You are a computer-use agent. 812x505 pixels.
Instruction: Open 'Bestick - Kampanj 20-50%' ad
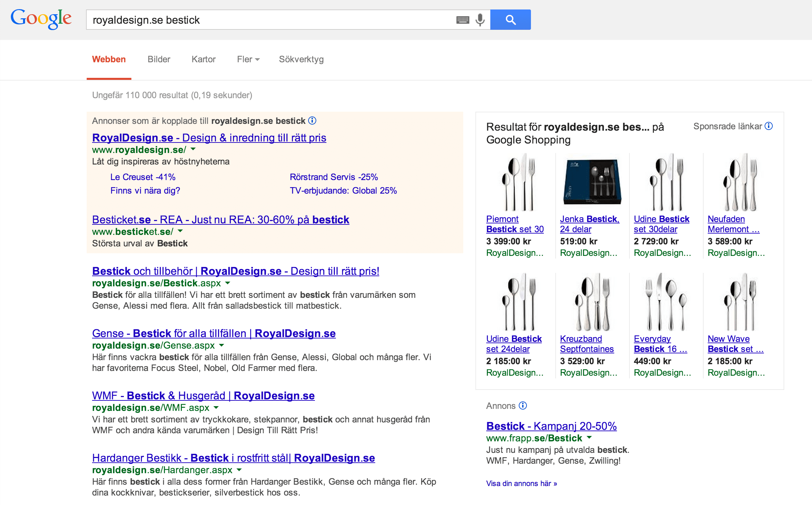pyautogui.click(x=552, y=426)
